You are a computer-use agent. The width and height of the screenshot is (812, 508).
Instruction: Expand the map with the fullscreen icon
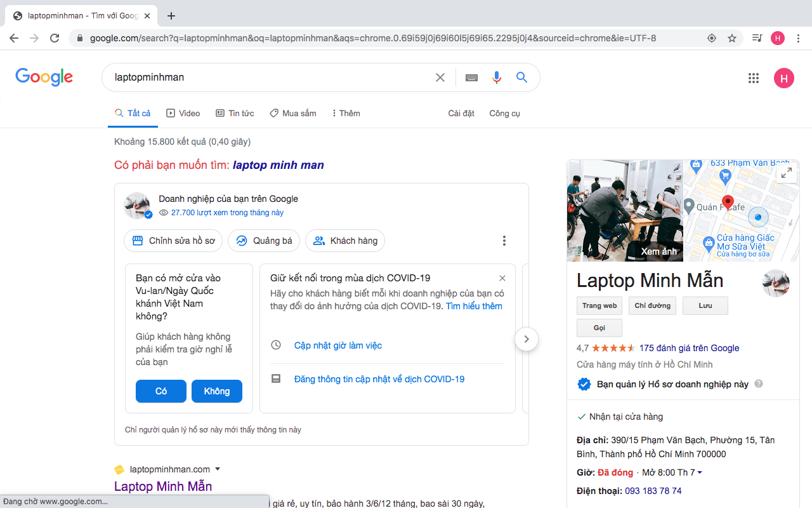point(787,173)
